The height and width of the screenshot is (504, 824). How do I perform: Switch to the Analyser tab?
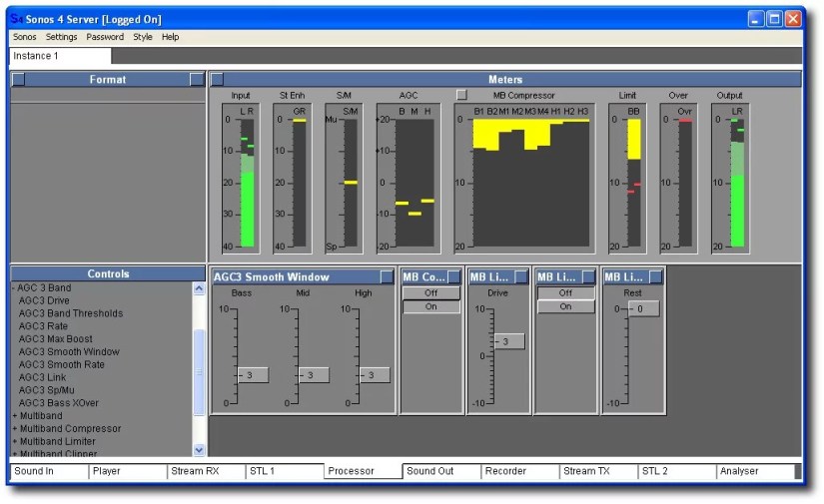click(739, 471)
